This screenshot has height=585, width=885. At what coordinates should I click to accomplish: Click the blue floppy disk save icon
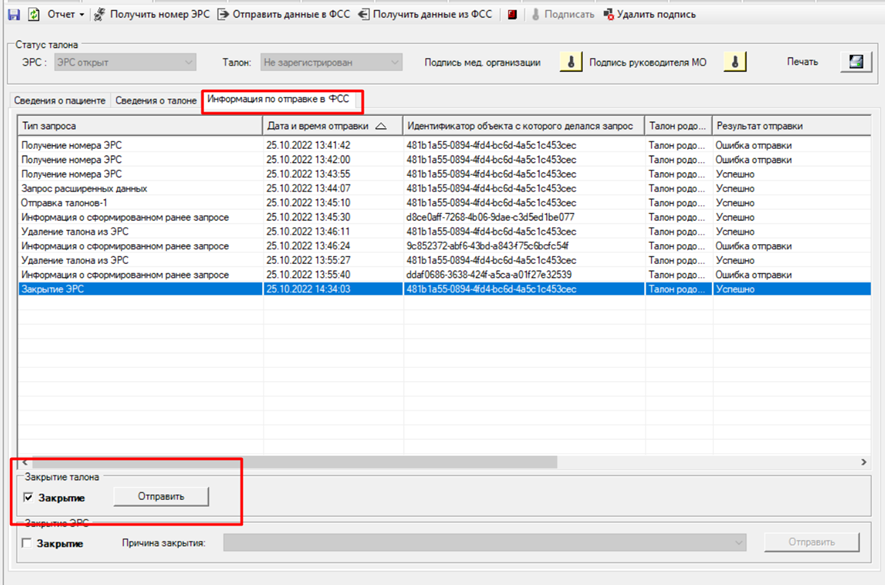point(14,15)
